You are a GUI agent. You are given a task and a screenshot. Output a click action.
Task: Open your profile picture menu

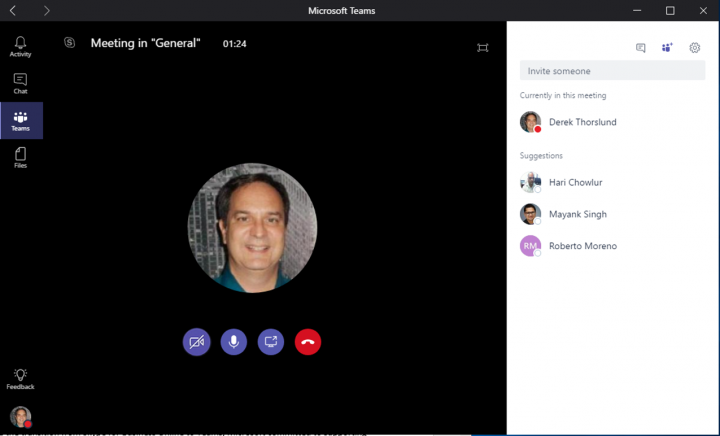pos(21,416)
